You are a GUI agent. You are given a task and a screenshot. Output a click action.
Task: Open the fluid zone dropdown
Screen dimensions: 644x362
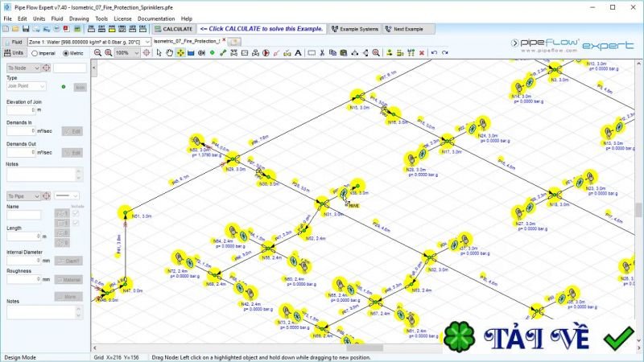tap(147, 42)
